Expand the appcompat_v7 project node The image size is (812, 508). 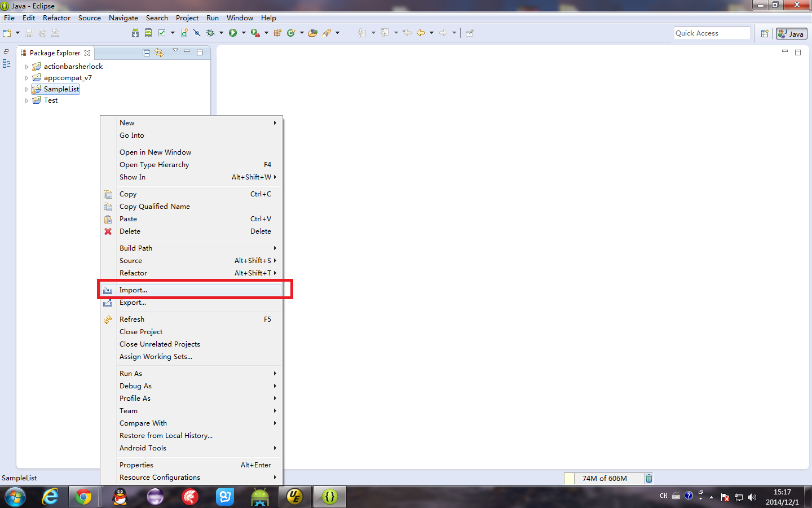27,78
